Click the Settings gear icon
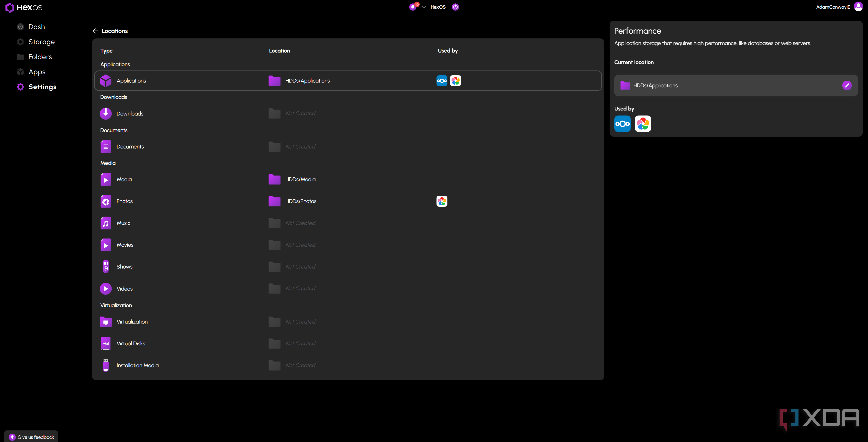Image resolution: width=868 pixels, height=442 pixels. [20, 87]
